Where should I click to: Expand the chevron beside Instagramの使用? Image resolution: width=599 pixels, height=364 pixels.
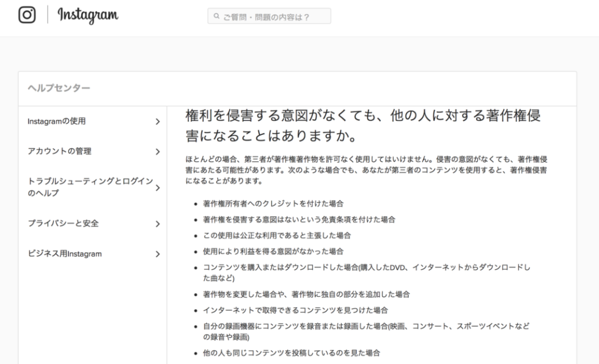(x=158, y=122)
